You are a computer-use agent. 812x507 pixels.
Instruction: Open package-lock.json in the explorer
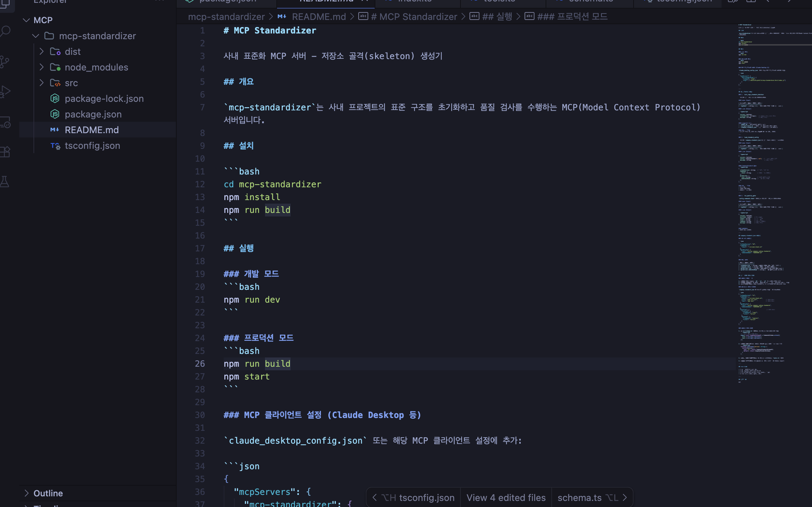[104, 99]
